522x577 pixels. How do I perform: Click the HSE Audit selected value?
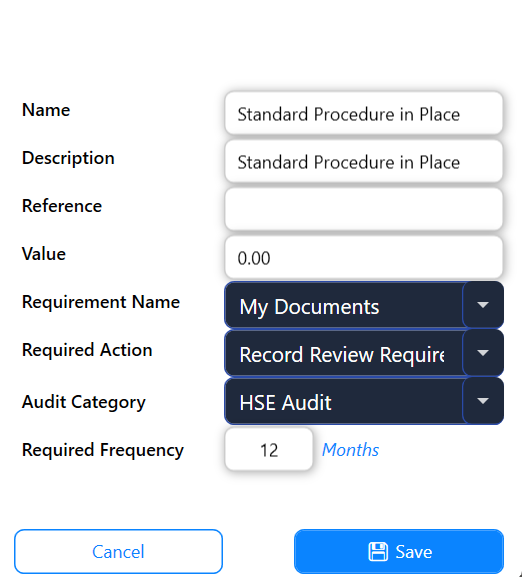click(285, 402)
